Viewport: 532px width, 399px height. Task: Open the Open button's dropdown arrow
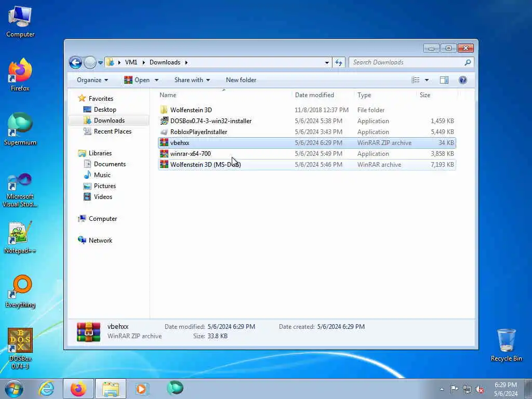156,80
